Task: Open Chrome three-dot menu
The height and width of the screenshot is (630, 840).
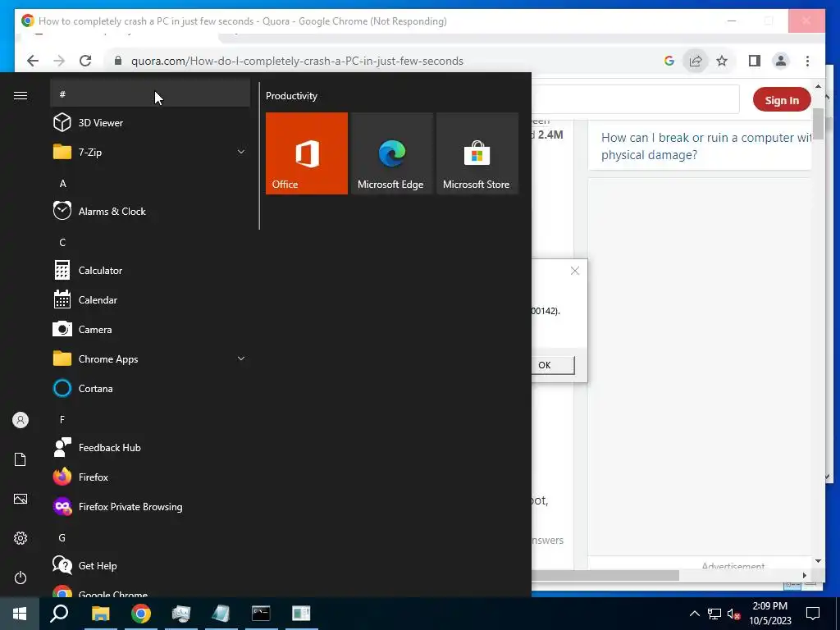Action: [807, 61]
